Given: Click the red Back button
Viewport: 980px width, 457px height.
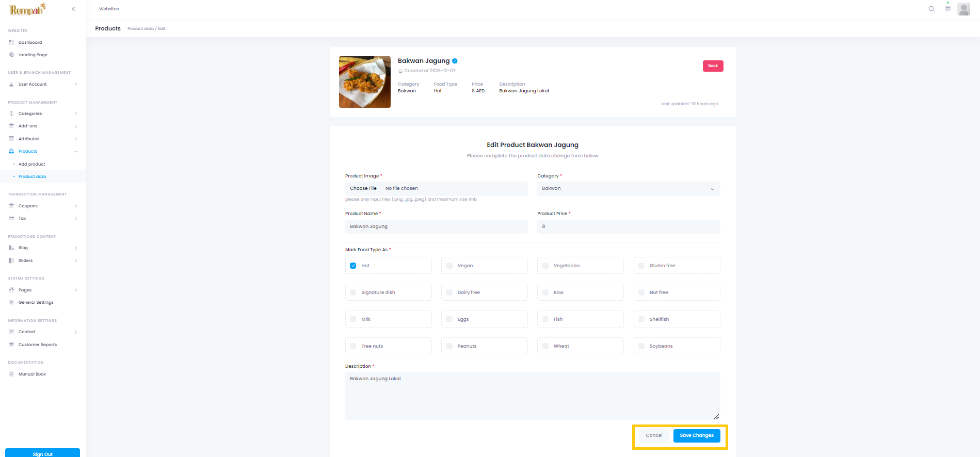Looking at the screenshot, I should point(713,66).
